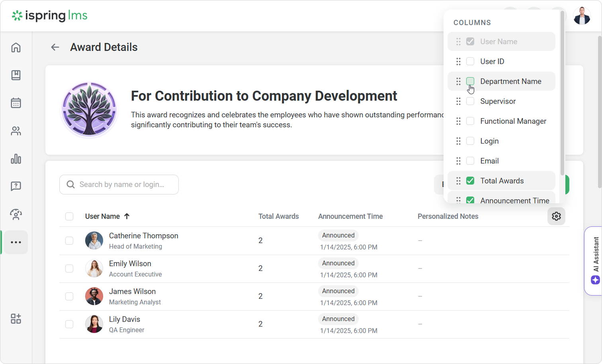Open the apps grid icon in sidebar
The image size is (602, 364).
coord(16,319)
